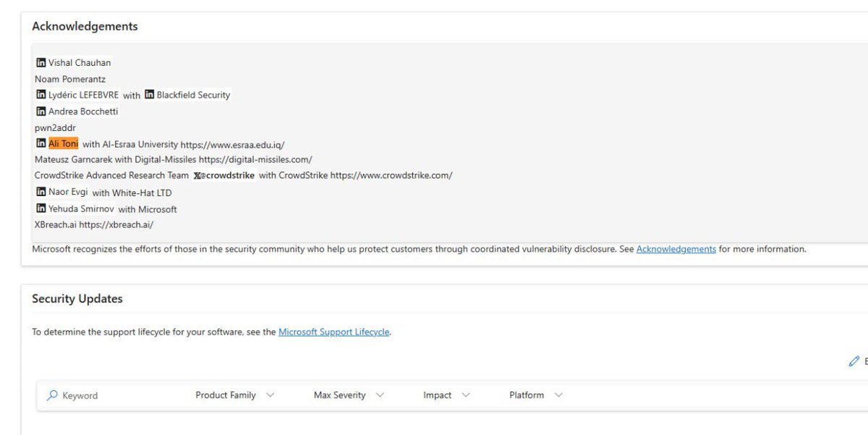This screenshot has width=868, height=435.
Task: Click the Mateusz Garncarek Digital-Missiles line
Action: [174, 159]
